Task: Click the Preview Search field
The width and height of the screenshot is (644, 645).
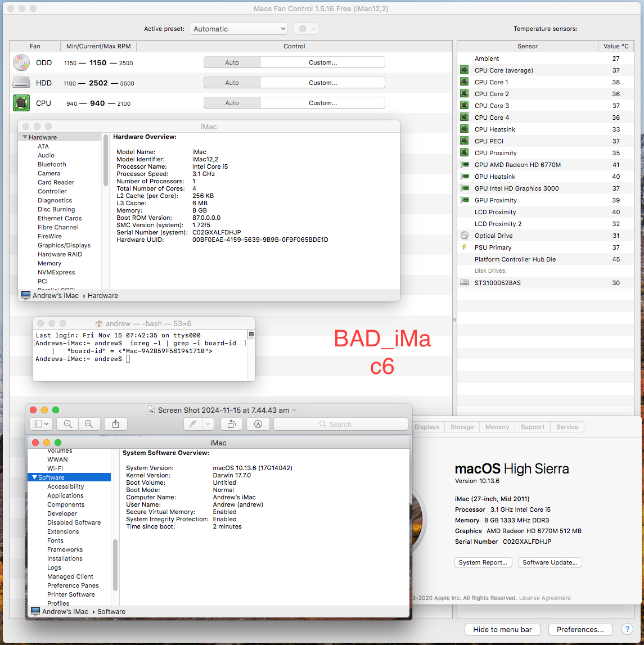Action: [341, 424]
